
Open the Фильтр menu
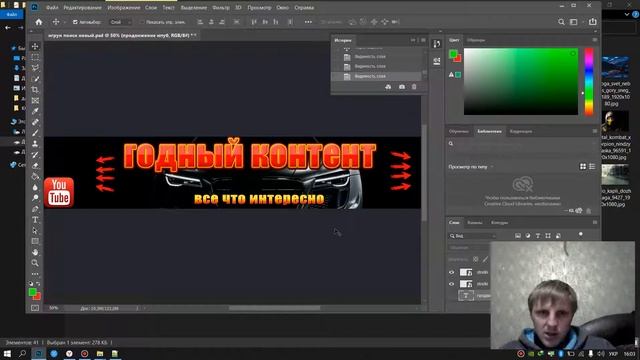point(221,7)
